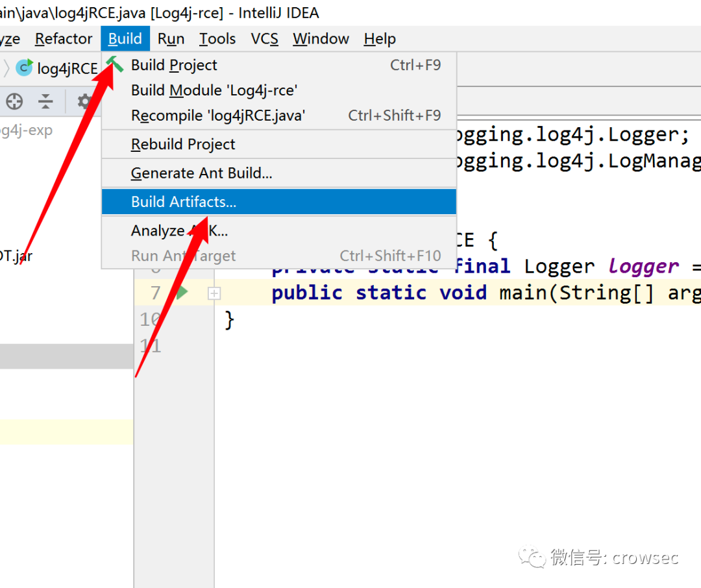
Task: Open the VCS menu
Action: click(x=264, y=39)
